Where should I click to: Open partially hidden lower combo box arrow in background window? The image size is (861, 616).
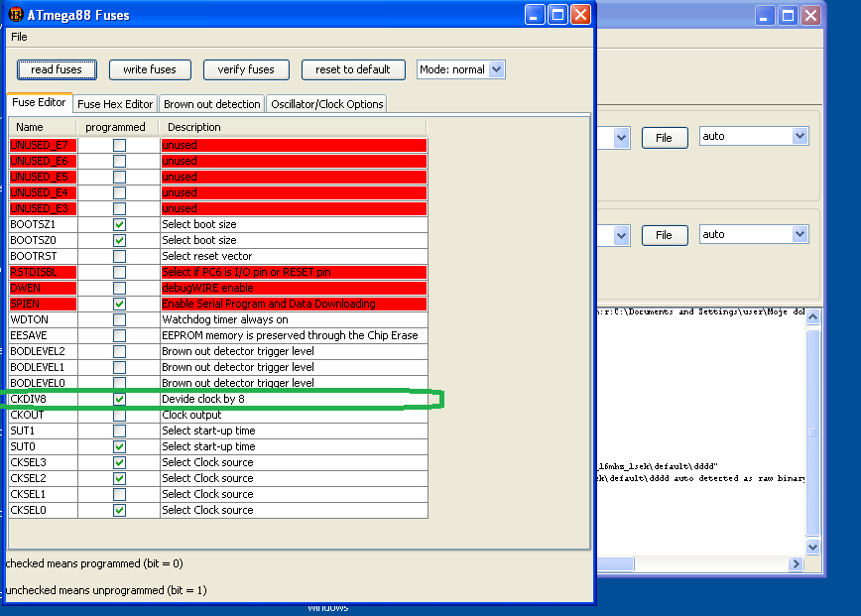(621, 236)
